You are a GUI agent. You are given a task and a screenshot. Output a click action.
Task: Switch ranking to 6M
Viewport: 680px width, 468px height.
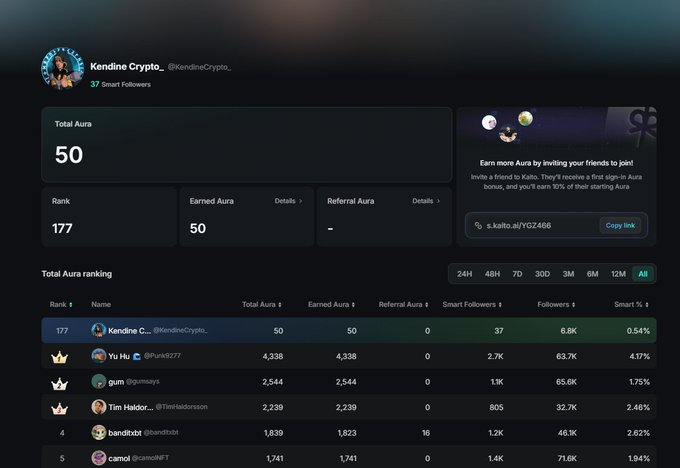coord(592,274)
